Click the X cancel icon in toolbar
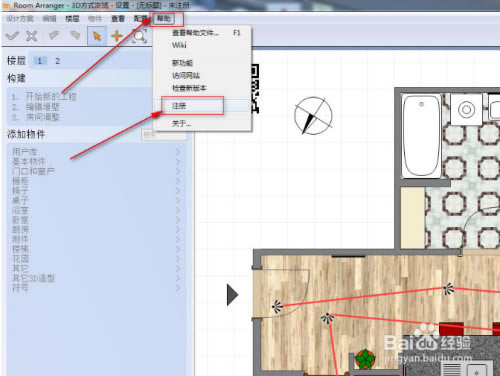500x376 pixels. tap(32, 36)
